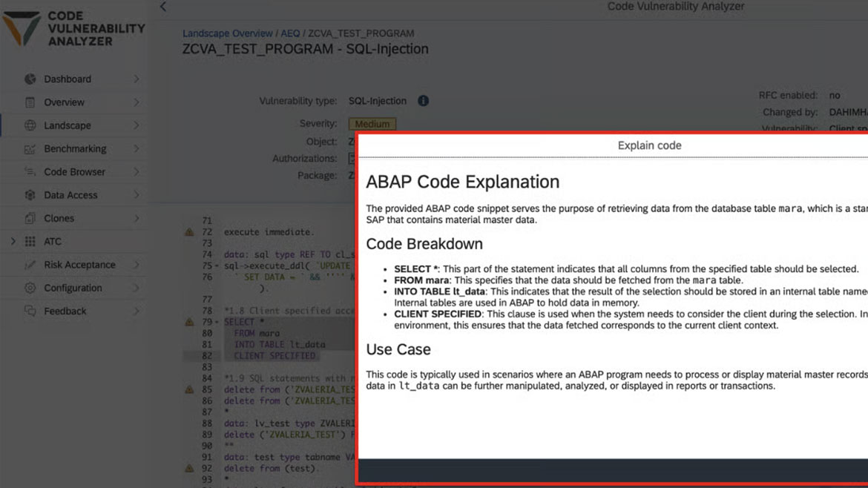Click the Clones icon in the sidebar
This screenshot has width=868, height=488.
tap(30, 218)
